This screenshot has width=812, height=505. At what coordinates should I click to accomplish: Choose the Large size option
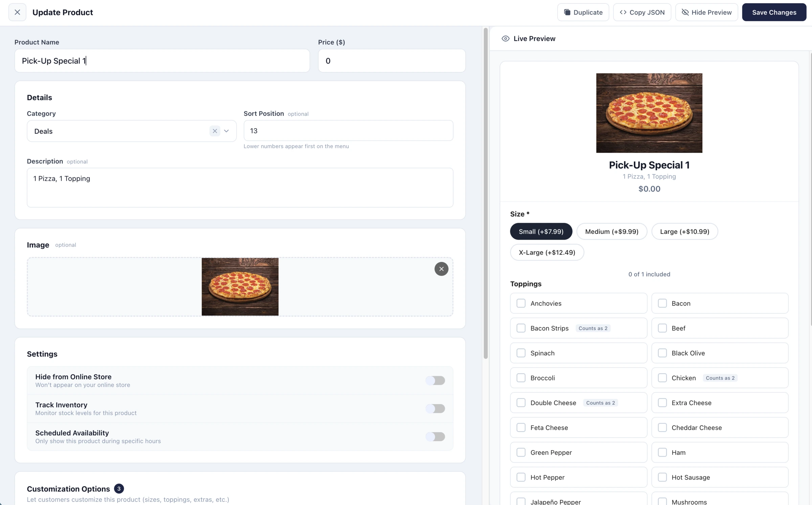pos(684,232)
